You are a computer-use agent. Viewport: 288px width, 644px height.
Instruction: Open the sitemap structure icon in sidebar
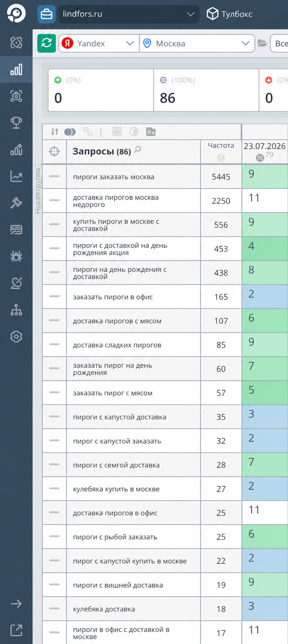click(16, 310)
